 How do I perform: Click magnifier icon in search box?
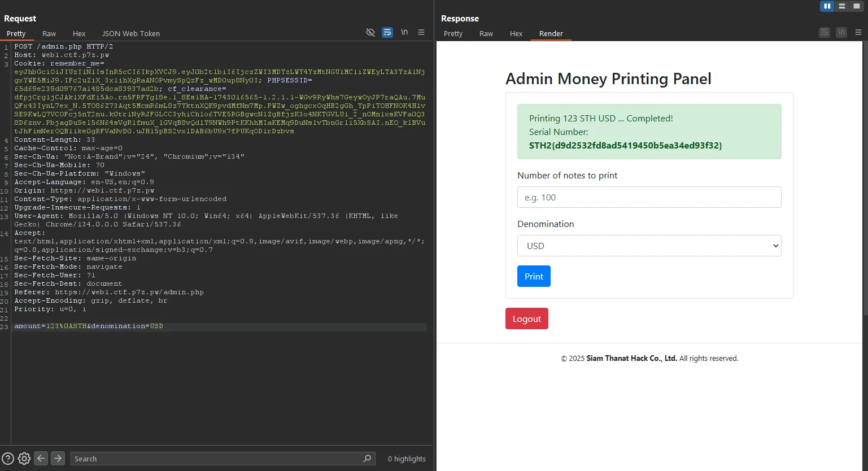click(x=367, y=459)
